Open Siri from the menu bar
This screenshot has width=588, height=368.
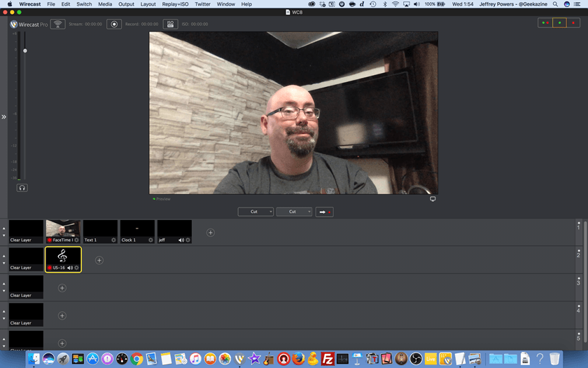coord(567,4)
